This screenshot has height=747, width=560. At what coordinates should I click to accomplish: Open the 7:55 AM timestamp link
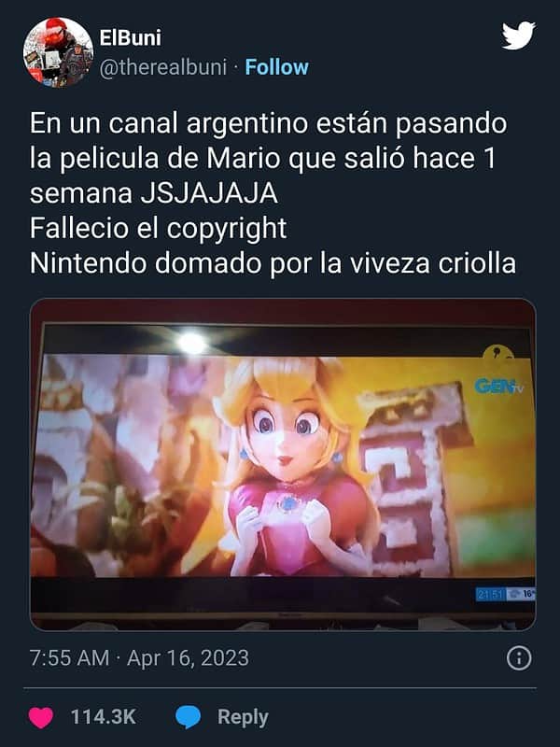[x=69, y=658]
